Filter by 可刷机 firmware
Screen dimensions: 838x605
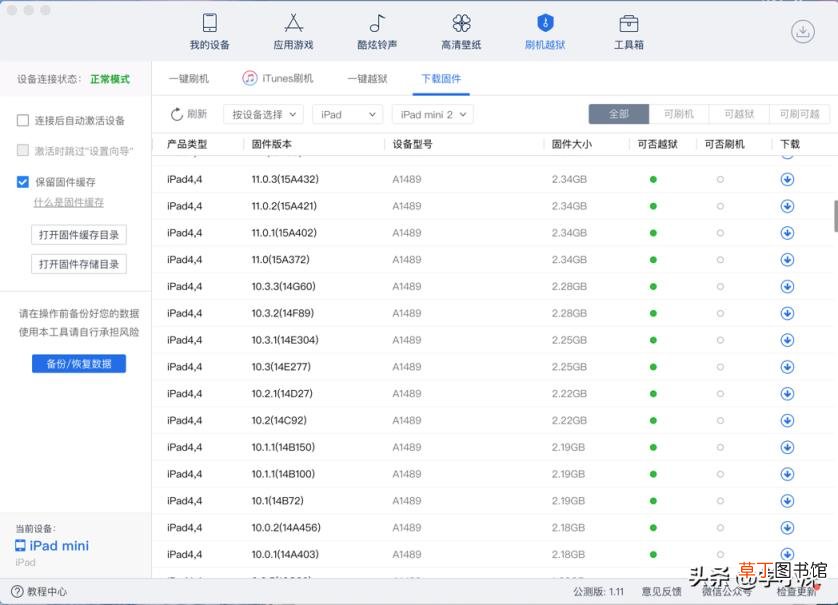coord(679,114)
